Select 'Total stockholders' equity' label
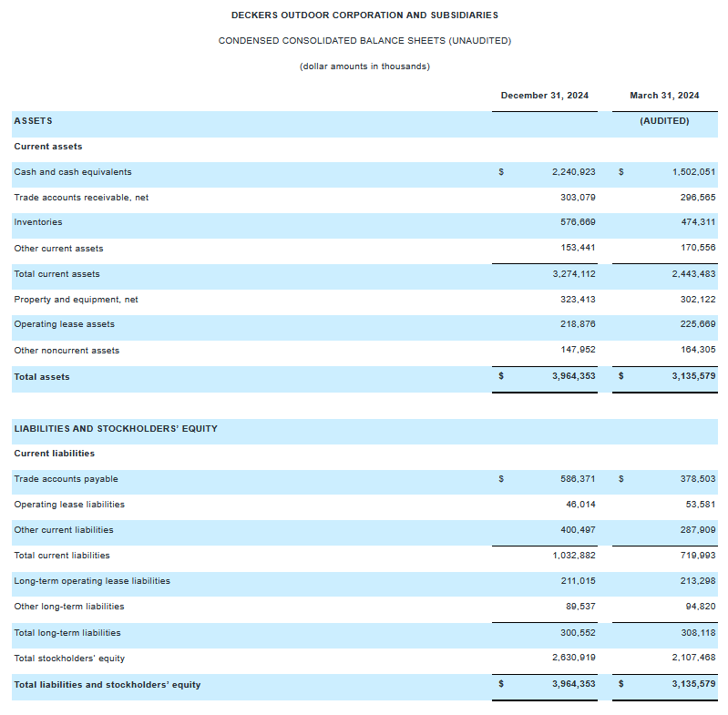Screen dimensions: 728x715 click(x=69, y=659)
